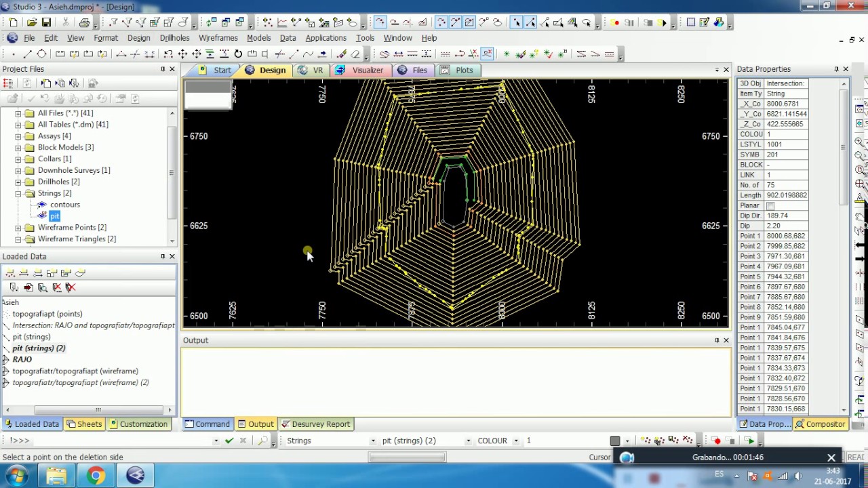Pin the Data Properties panel
Screen dimensions: 868x488
click(x=836, y=69)
